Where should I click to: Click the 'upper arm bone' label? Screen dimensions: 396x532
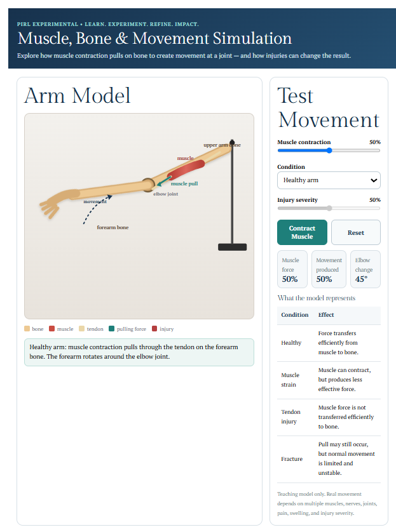pyautogui.click(x=222, y=145)
